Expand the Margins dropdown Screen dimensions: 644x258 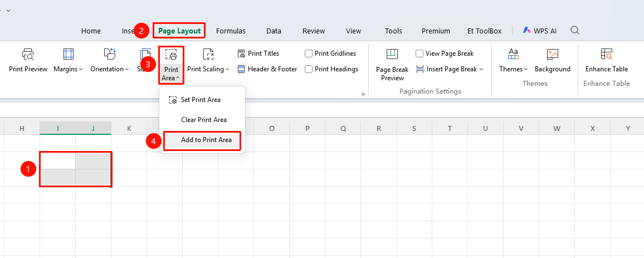click(68, 60)
